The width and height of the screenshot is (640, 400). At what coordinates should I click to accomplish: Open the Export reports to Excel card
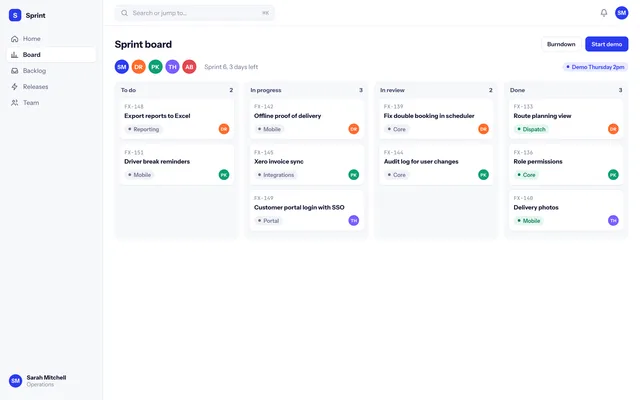tap(177, 119)
